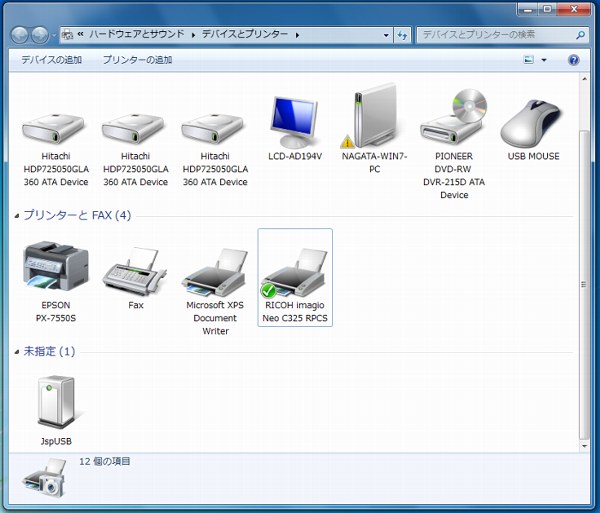Open the view options dropdown arrow
The image size is (600, 513).
pos(544,60)
